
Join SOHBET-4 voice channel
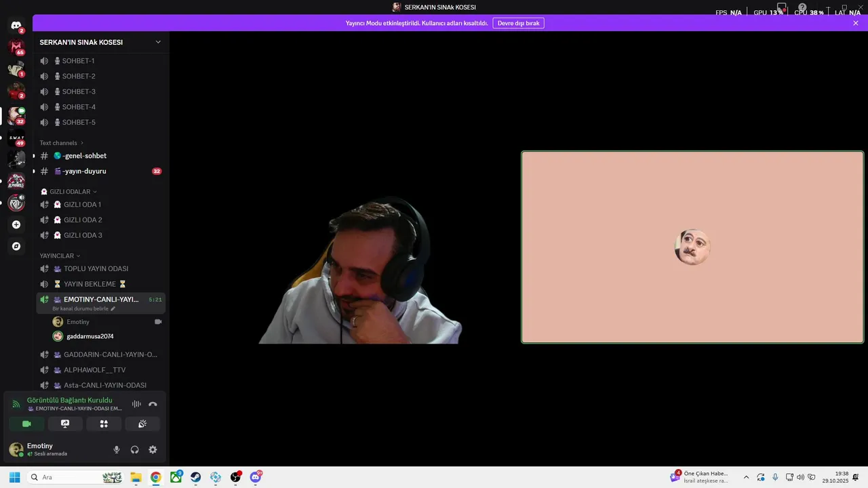pos(101,107)
